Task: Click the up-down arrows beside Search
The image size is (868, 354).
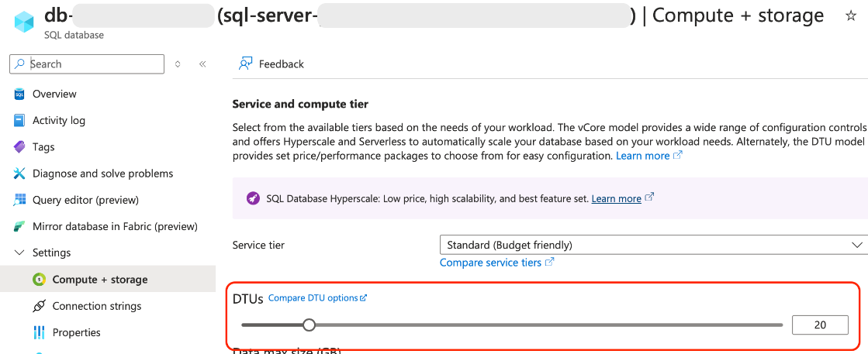Action: click(178, 64)
